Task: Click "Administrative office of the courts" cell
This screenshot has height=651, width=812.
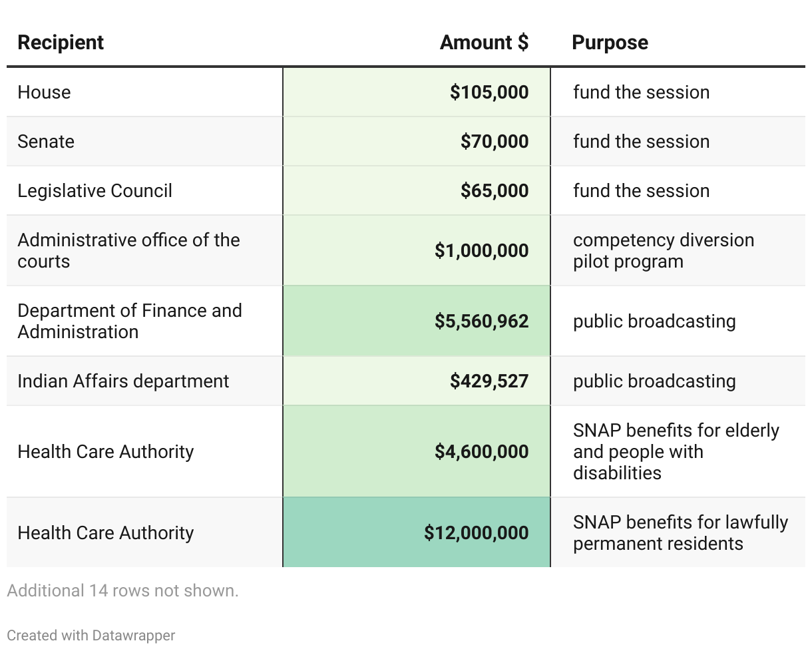Action: pyautogui.click(x=128, y=250)
